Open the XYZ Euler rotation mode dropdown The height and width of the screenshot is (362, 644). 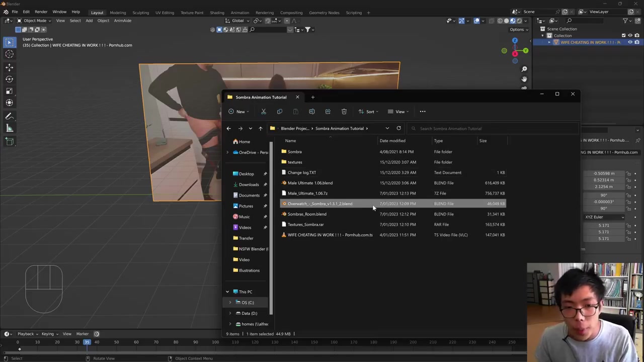click(604, 217)
